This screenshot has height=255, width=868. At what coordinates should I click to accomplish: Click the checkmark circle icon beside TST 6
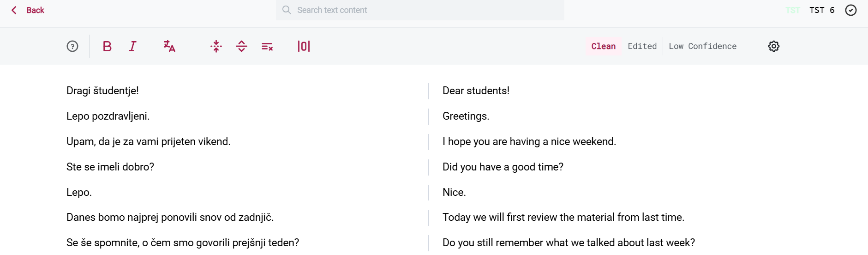[851, 10]
